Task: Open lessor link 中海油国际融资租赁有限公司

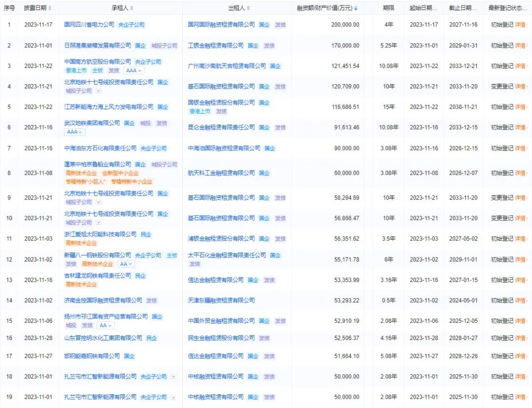Action: 224,148
